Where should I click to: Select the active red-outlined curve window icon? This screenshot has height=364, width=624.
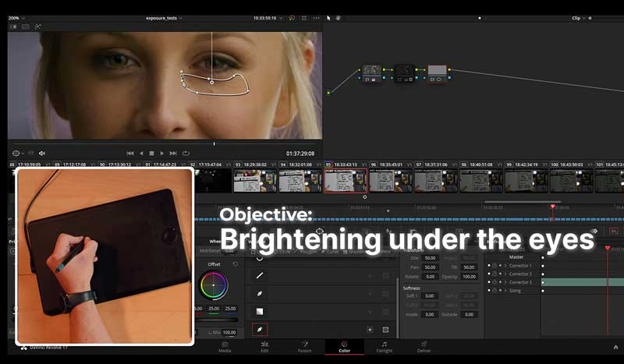tap(260, 330)
